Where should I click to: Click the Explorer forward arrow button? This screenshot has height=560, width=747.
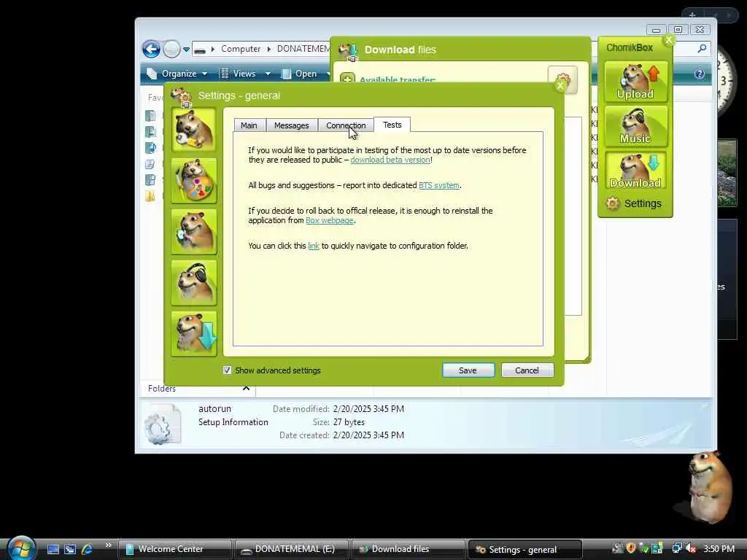pos(171,49)
